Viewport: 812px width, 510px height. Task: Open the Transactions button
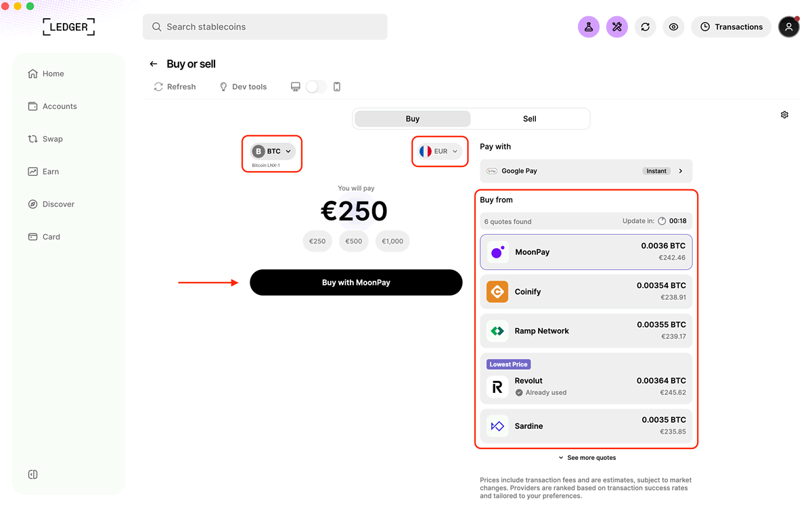pos(731,27)
